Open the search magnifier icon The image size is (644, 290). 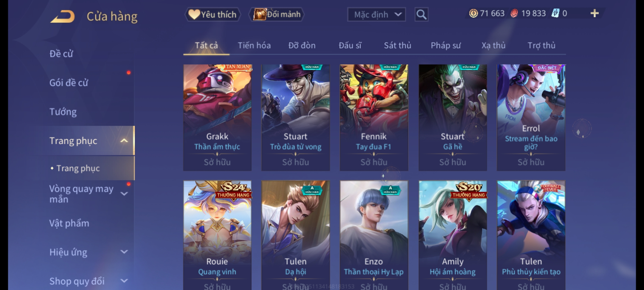tap(421, 15)
